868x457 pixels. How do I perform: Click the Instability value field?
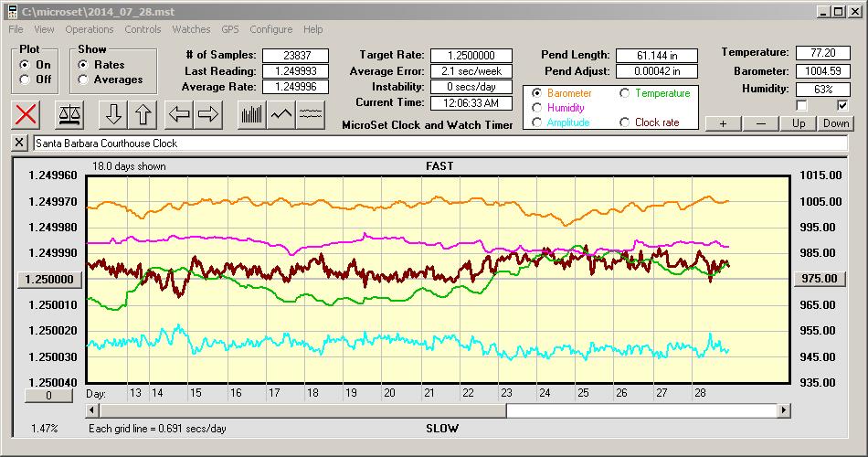pos(471,87)
